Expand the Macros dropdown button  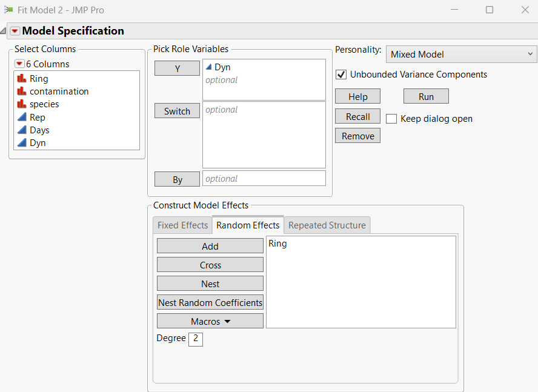coord(210,322)
